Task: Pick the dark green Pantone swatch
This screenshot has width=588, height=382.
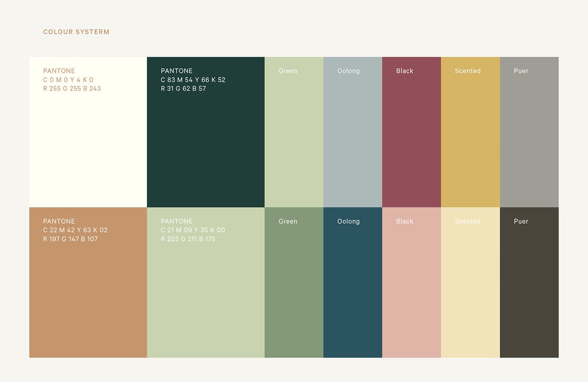Action: pos(206,147)
